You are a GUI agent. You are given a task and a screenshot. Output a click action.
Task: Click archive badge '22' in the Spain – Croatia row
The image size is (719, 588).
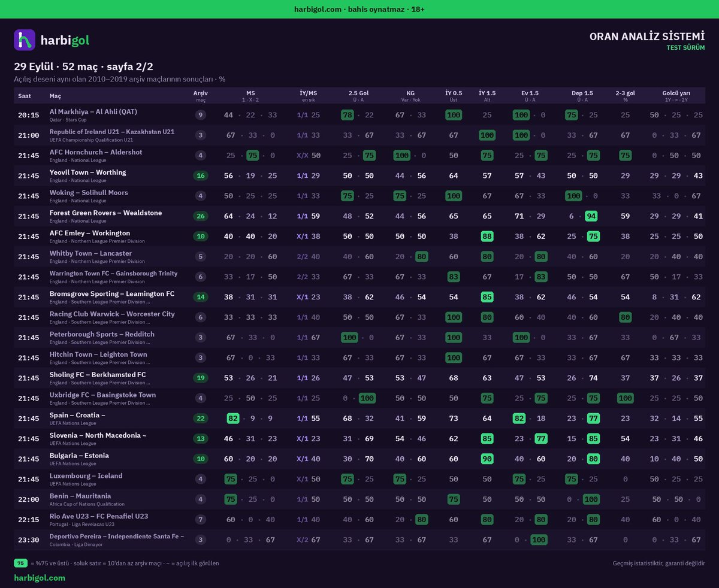pos(200,419)
